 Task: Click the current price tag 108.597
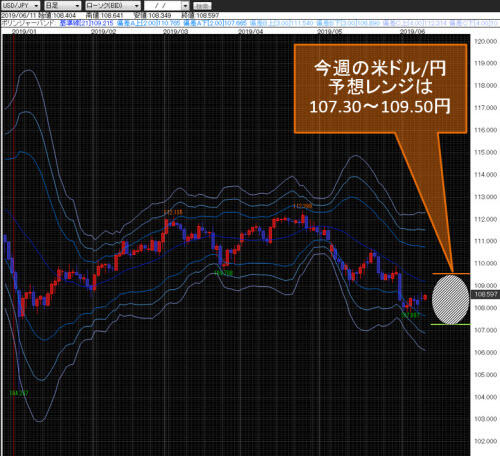485,294
